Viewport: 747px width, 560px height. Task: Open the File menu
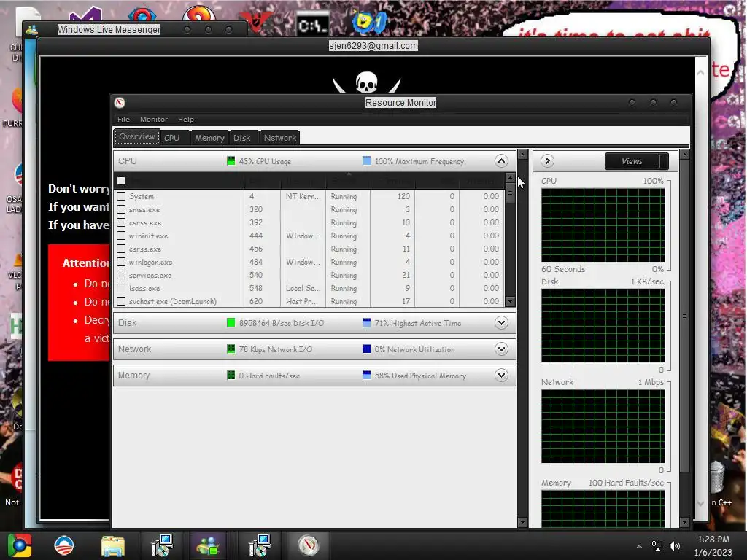123,119
